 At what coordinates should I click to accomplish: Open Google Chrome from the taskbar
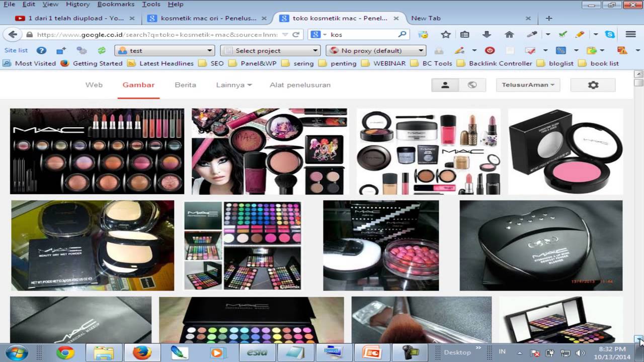(65, 352)
